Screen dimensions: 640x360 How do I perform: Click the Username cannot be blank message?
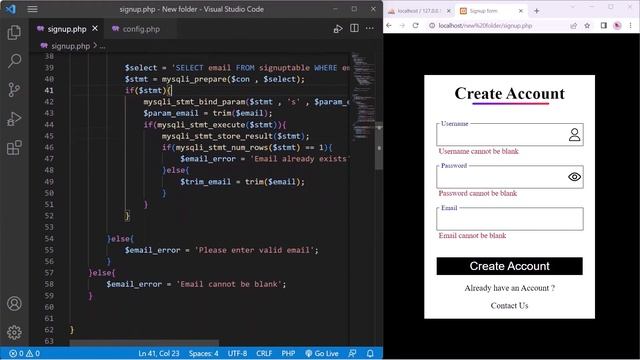(478, 151)
